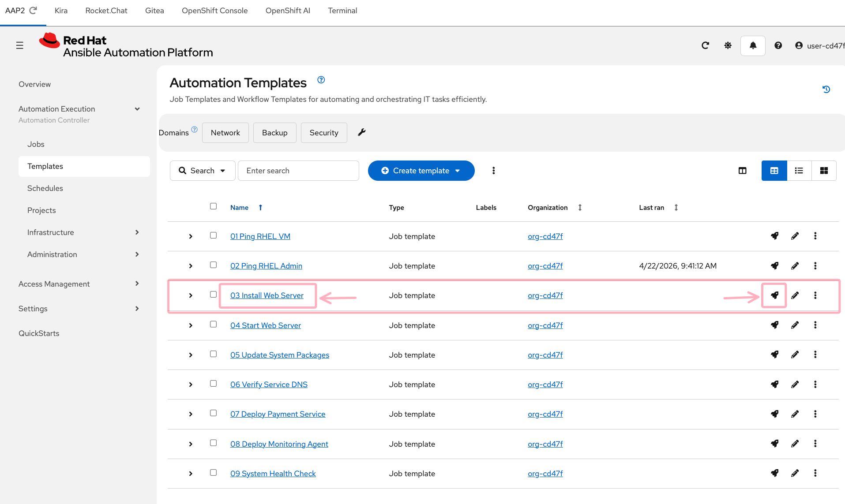Click rocket icon for 02 Ping RHEL Admin
The width and height of the screenshot is (845, 504).
coord(774,265)
